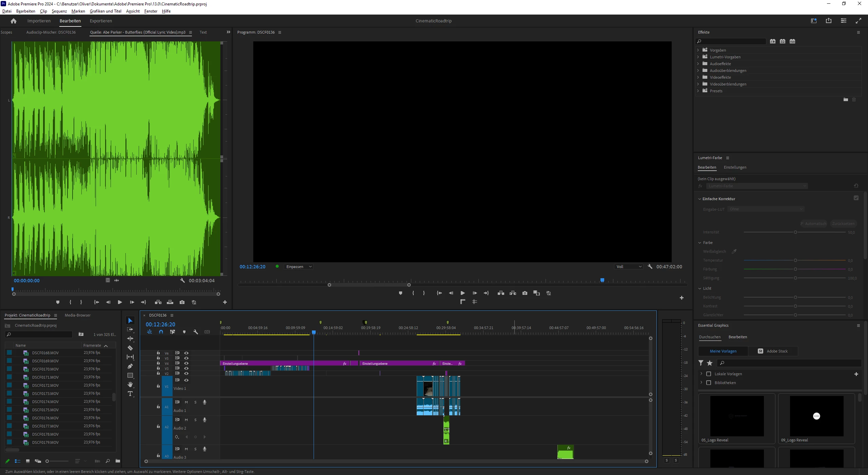Select the Type (T) tool

(x=130, y=394)
